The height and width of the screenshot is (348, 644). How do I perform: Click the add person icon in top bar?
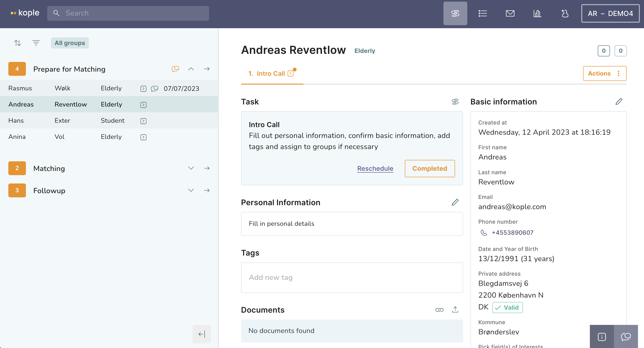(x=565, y=13)
